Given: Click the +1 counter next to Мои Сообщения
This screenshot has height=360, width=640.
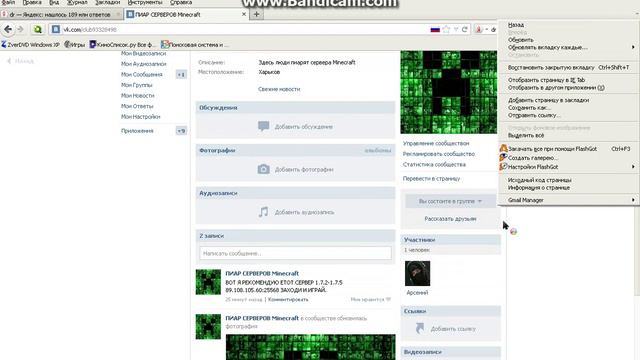Looking at the screenshot, I should (181, 74).
